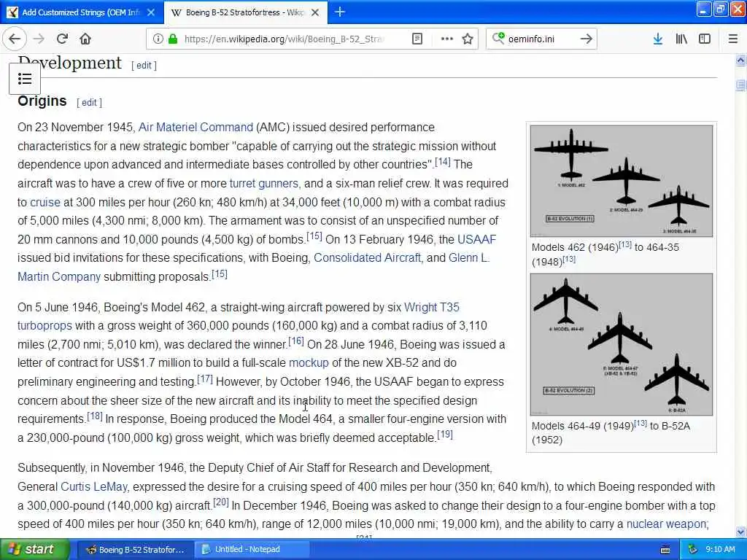Screen dimensions: 747x560
Task: Open the Windows start menu
Action: click(x=34, y=550)
